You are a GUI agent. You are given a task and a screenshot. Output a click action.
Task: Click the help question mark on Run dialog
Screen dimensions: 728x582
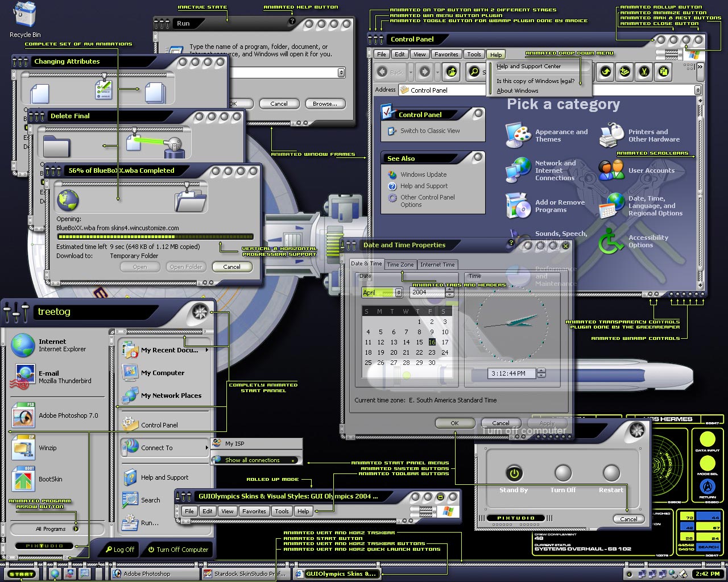(x=292, y=21)
